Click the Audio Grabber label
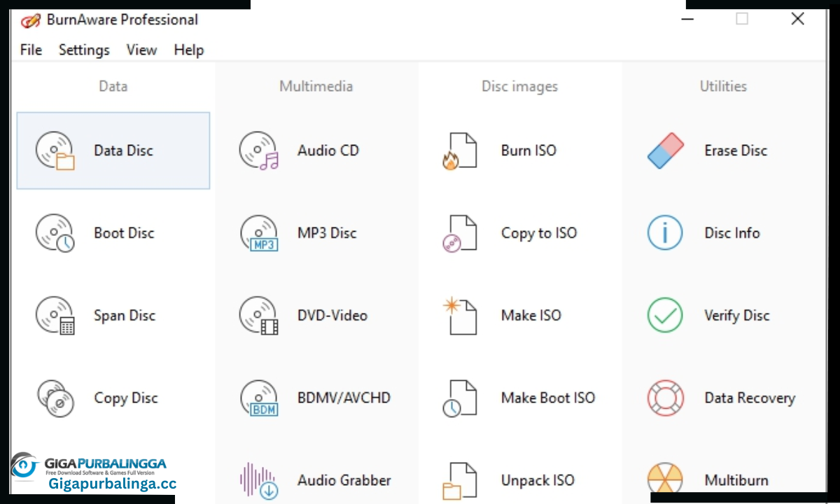The image size is (840, 504). click(x=344, y=480)
